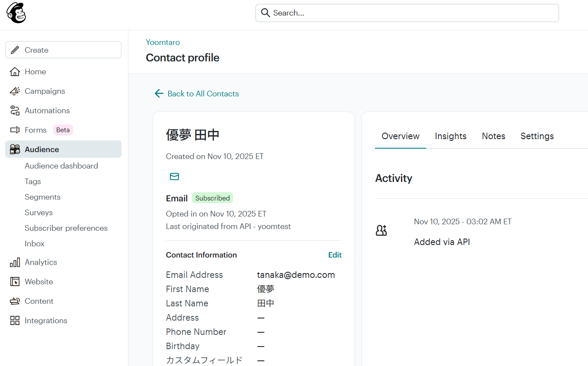Click the Content icon in sidebar
This screenshot has height=366, width=588.
(15, 301)
